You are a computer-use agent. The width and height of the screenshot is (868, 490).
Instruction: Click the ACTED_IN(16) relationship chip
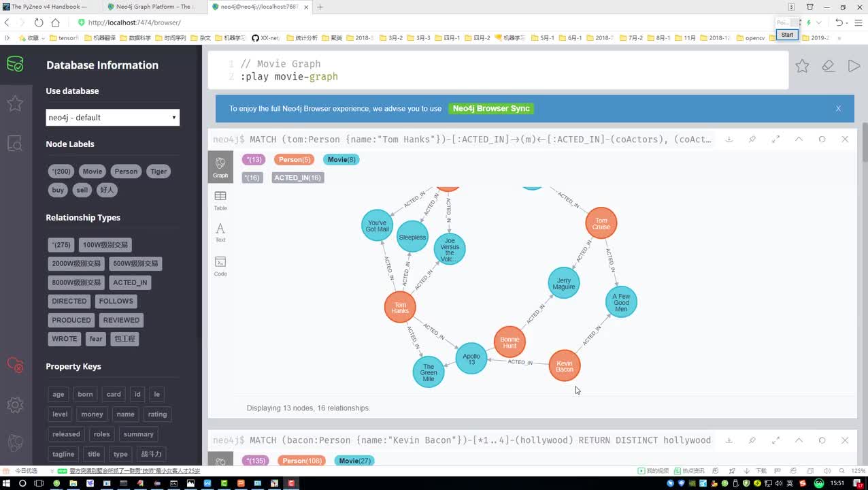298,178
